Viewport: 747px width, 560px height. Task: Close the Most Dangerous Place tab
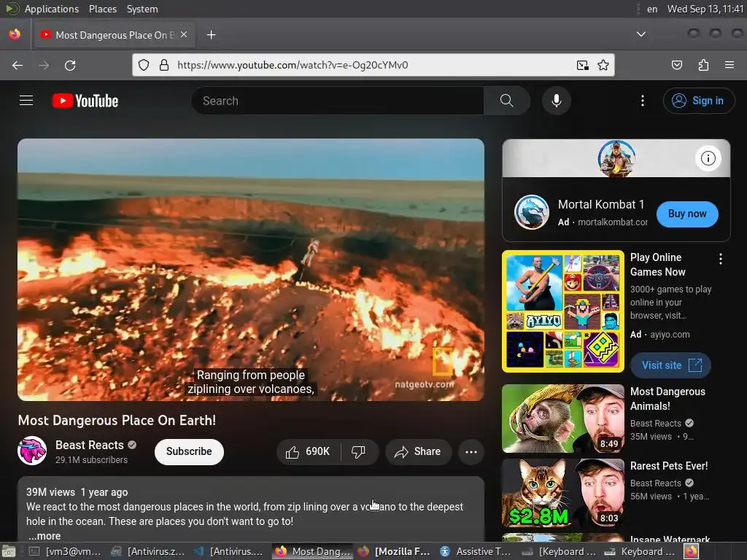point(184,35)
